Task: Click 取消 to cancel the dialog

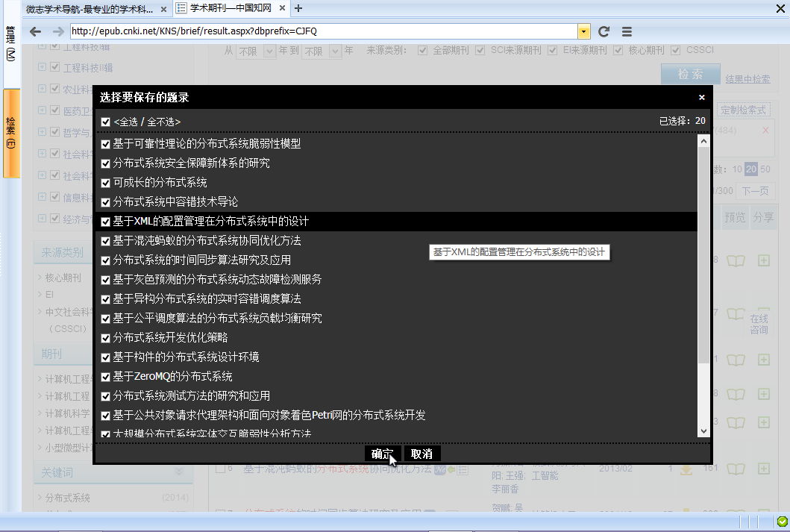Action: pyautogui.click(x=422, y=454)
